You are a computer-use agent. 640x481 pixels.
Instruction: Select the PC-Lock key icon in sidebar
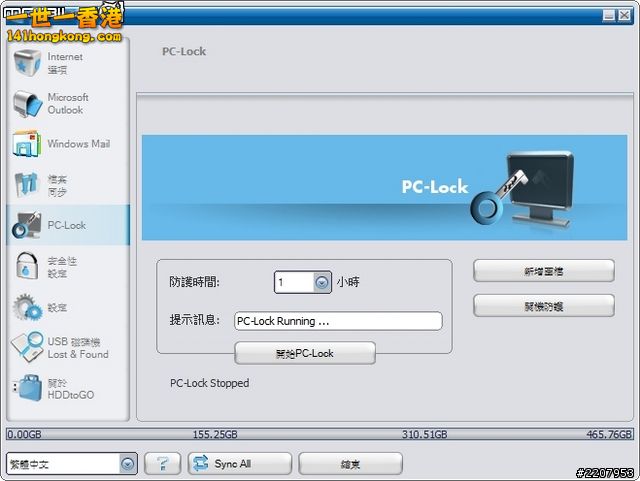tap(26, 226)
